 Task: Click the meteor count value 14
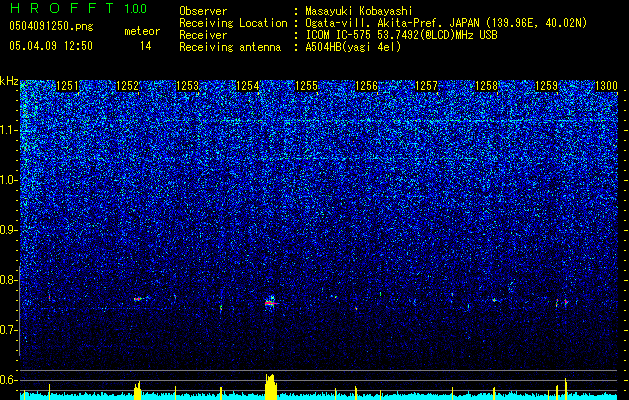click(146, 46)
